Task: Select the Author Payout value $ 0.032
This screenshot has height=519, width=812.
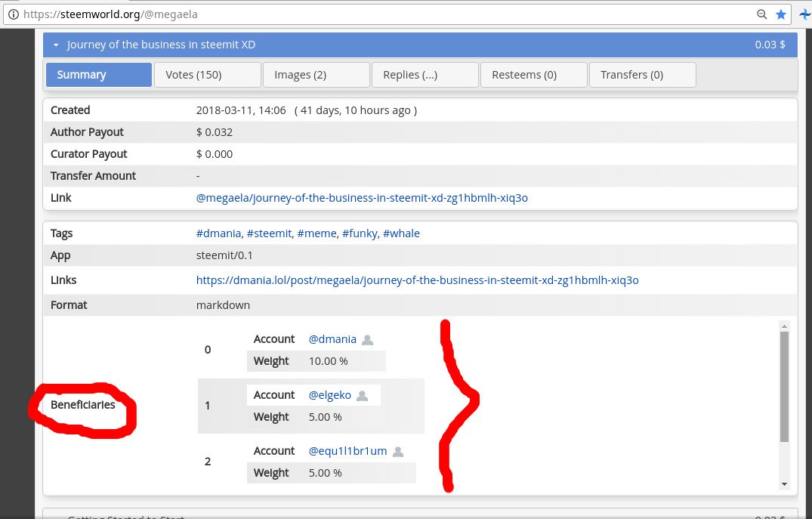Action: pos(215,132)
